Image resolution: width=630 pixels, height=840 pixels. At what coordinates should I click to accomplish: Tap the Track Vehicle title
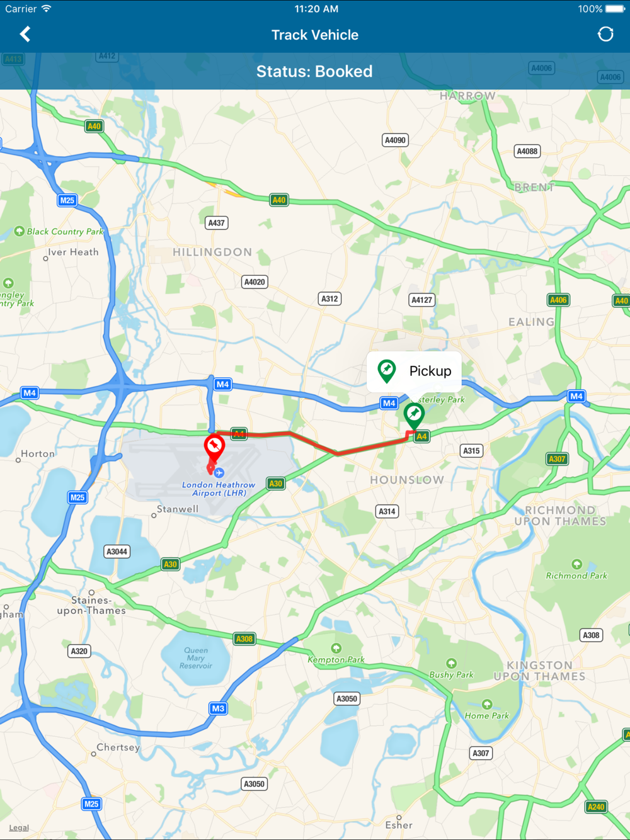(x=315, y=35)
